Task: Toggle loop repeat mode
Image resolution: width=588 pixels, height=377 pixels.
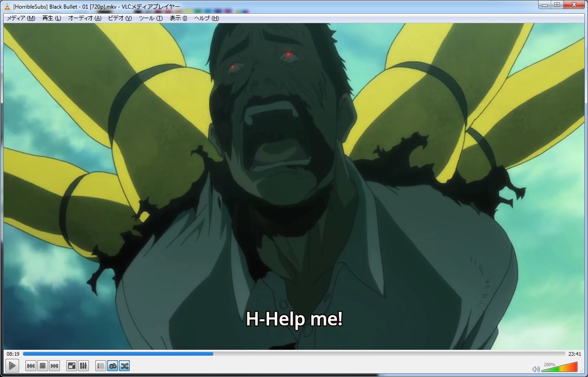Action: [x=113, y=366]
